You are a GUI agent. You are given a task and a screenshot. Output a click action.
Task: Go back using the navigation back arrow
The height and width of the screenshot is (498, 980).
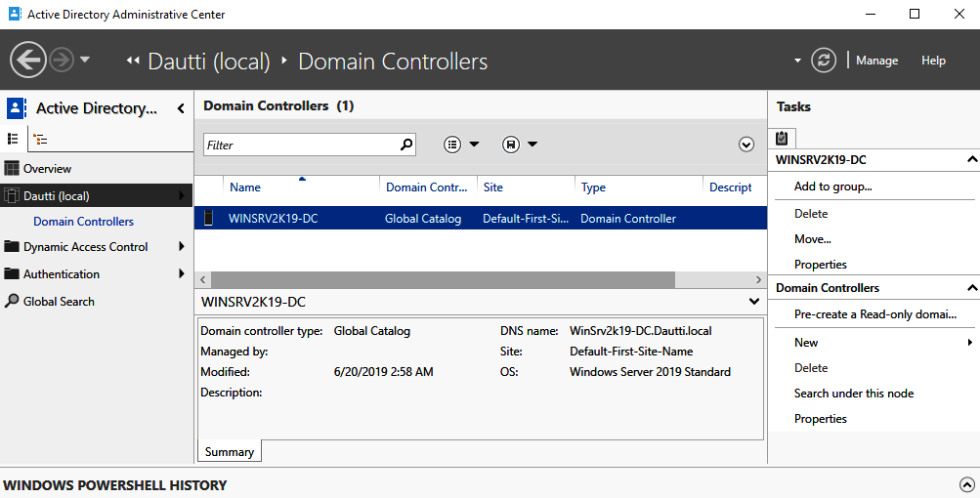28,60
